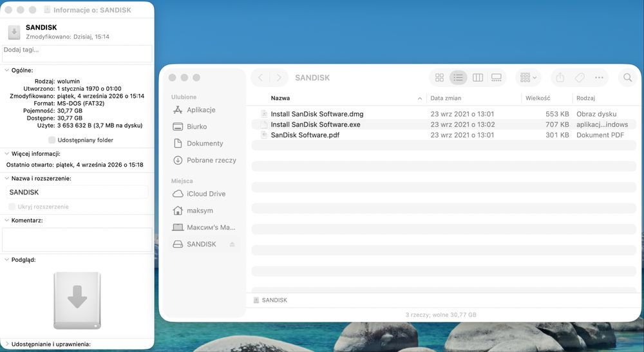Screen dimensions: 644x352
Task: Toggle sort direction arrow in Nazwa column
Action: click(419, 98)
